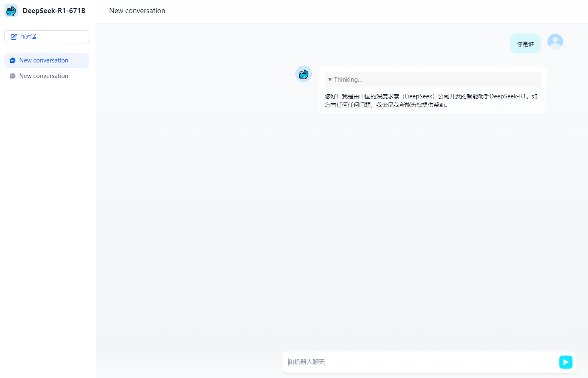Collapse the Thinking... section
Screen dimensions: 588x378
click(432, 80)
